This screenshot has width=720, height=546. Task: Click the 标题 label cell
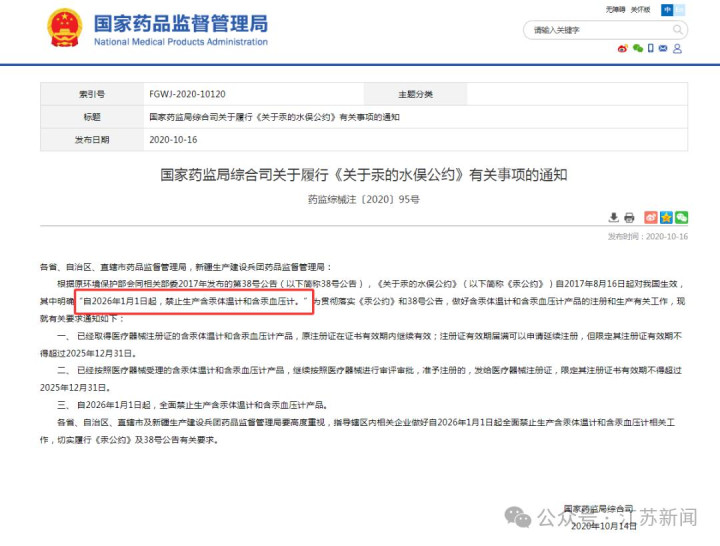(x=92, y=117)
